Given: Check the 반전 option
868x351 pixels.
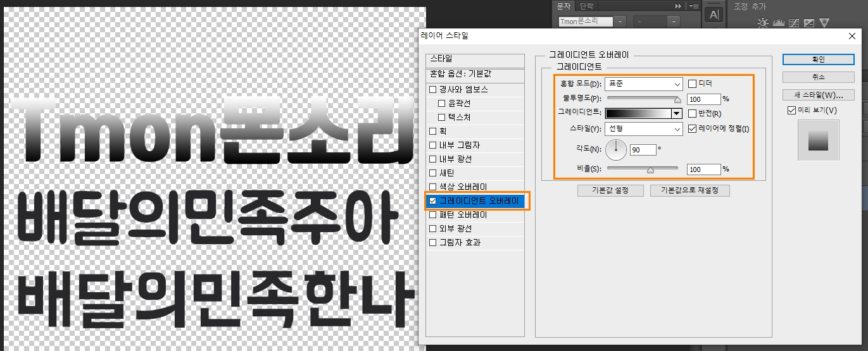Looking at the screenshot, I should tap(692, 114).
